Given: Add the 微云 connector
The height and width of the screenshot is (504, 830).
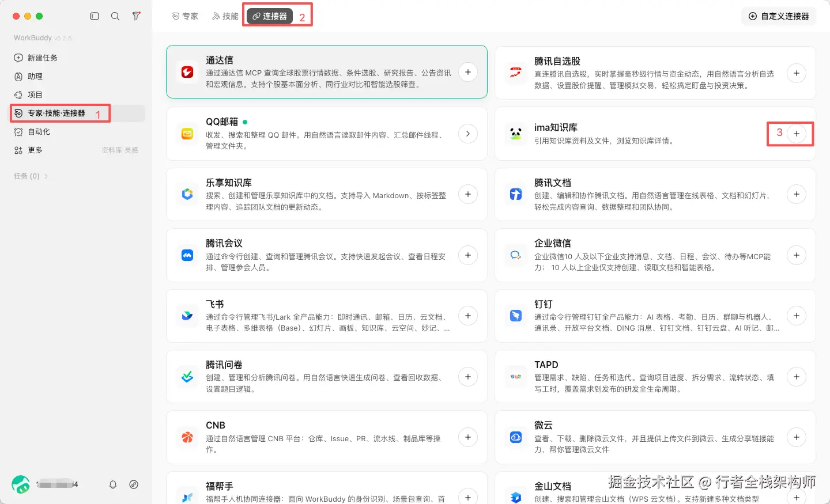Looking at the screenshot, I should coord(797,437).
